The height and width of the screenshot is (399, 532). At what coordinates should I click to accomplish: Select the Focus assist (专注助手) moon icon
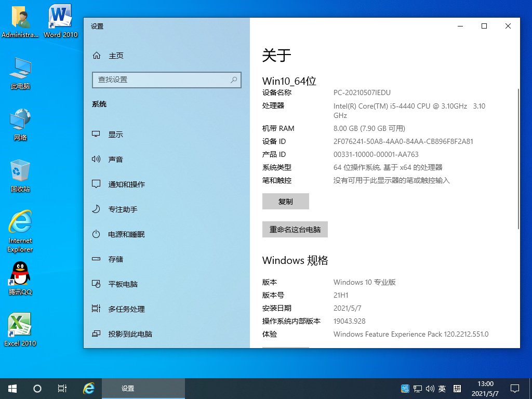click(x=96, y=209)
